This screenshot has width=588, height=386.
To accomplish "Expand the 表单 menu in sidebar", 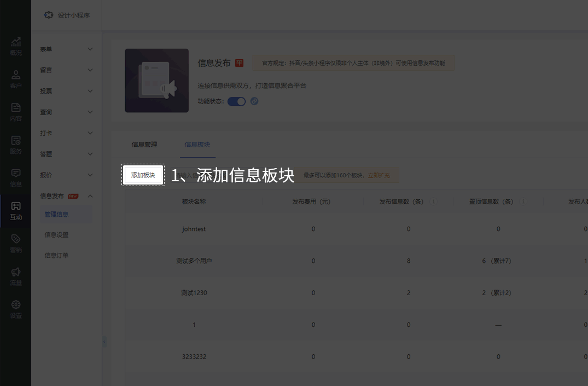I will [66, 49].
